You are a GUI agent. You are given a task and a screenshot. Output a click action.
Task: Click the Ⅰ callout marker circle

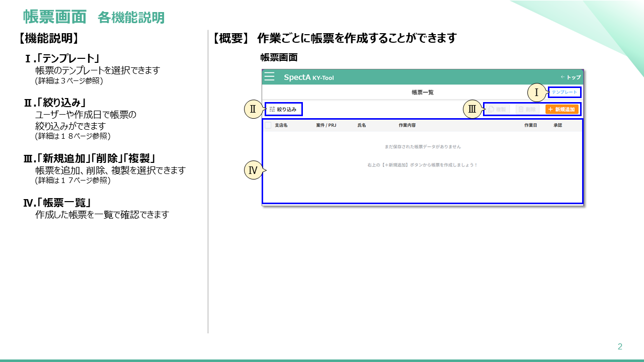(x=537, y=93)
